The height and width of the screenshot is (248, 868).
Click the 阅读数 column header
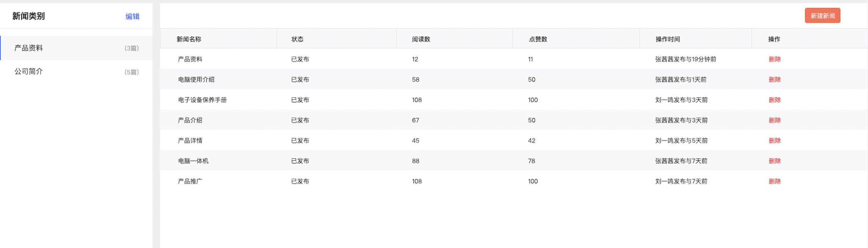[x=421, y=39]
